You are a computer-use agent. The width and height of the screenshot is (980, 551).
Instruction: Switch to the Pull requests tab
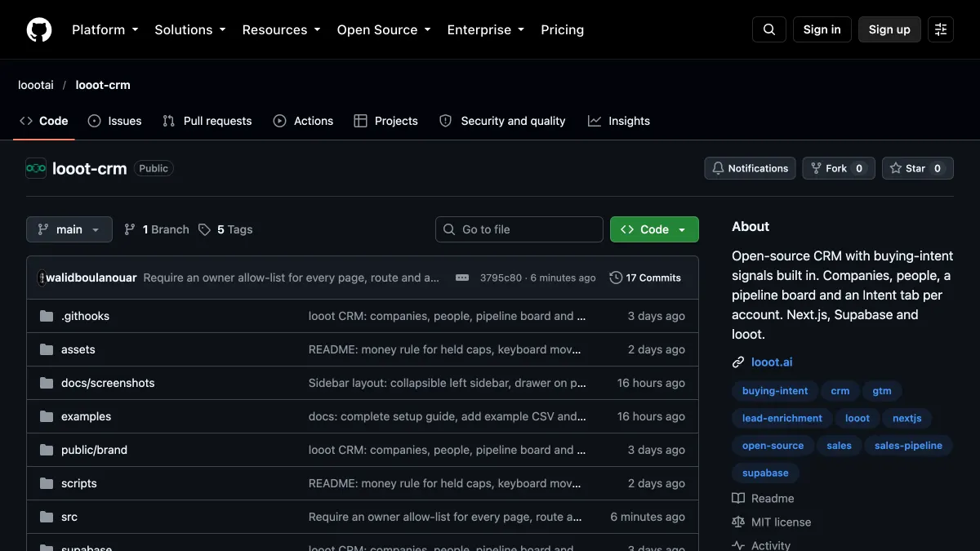[x=207, y=121]
